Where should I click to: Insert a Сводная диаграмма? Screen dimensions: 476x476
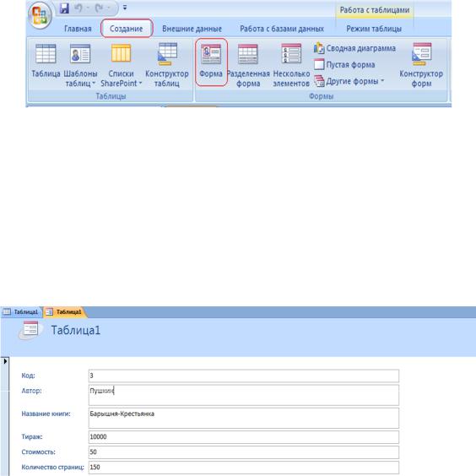click(354, 48)
